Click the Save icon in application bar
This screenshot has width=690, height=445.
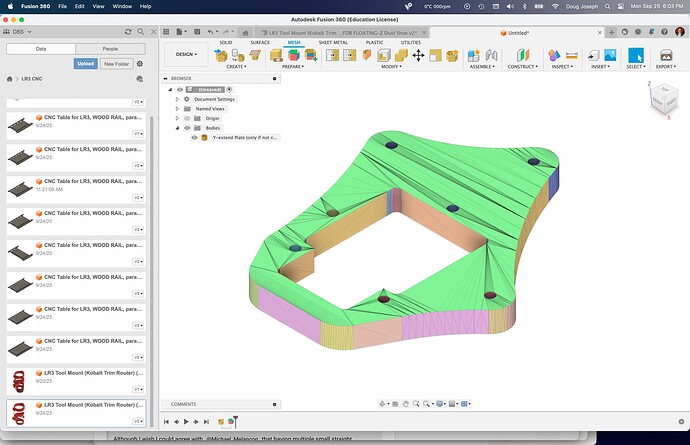tap(197, 32)
